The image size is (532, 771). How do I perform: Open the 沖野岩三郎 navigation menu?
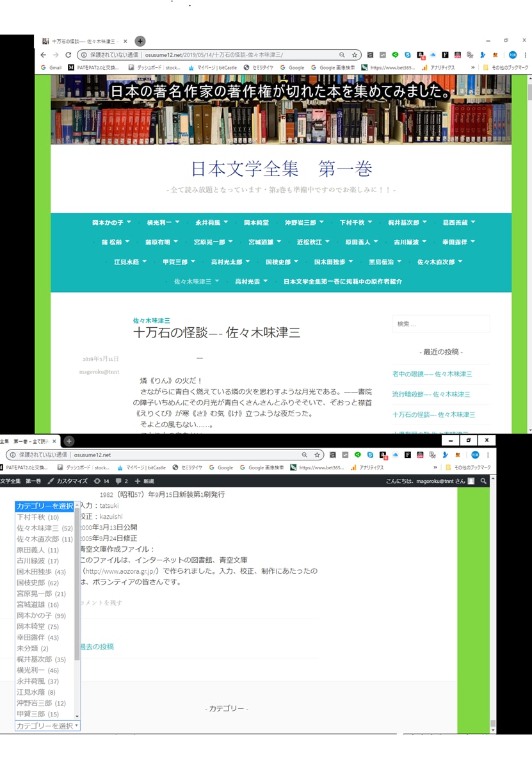tap(304, 223)
